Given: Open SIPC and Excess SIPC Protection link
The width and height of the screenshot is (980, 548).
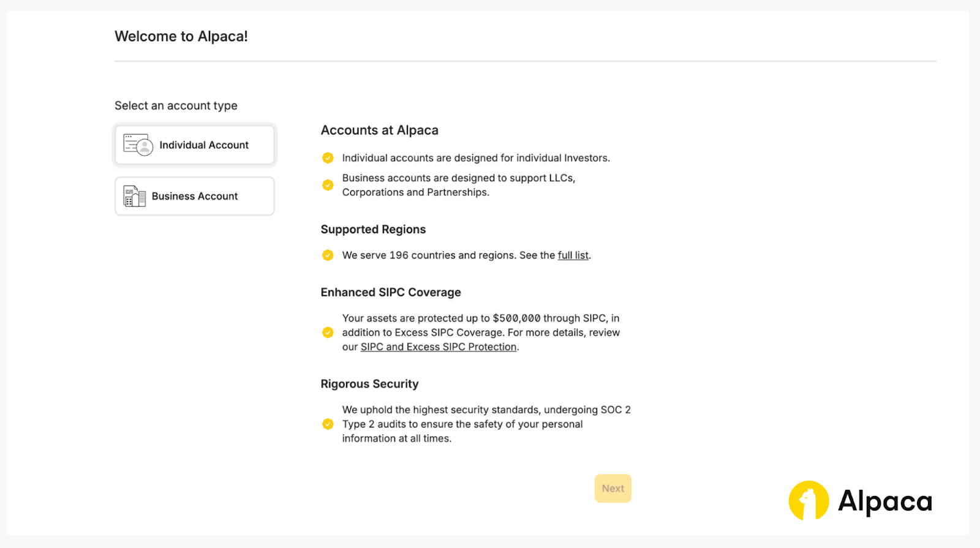Looking at the screenshot, I should tap(438, 347).
